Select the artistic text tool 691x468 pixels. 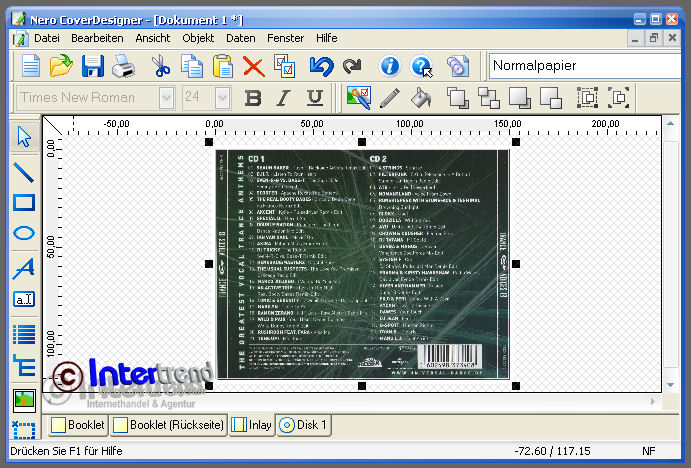click(24, 268)
